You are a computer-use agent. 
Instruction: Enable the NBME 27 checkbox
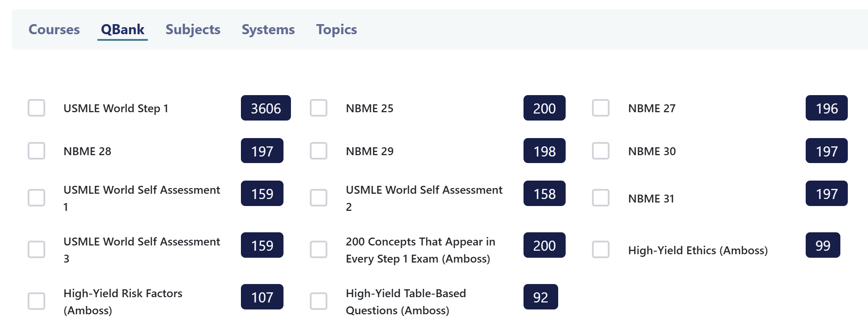[x=601, y=108]
